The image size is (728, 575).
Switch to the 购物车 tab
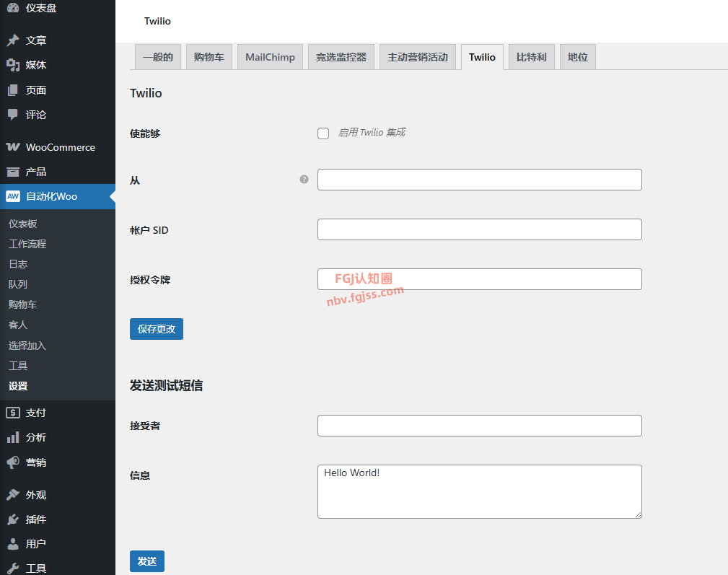[209, 57]
